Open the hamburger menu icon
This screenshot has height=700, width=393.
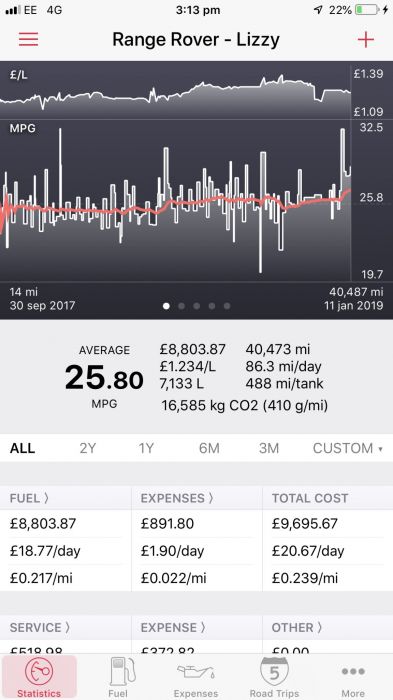(29, 39)
